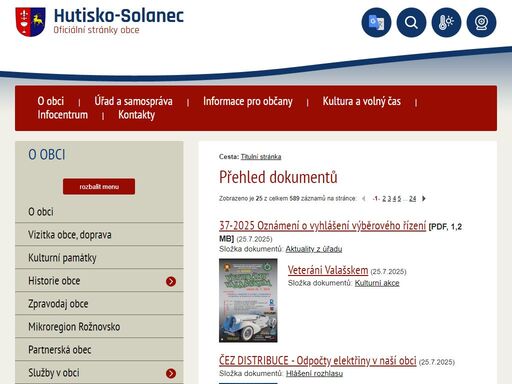Go to page 4 of documents
The height and width of the screenshot is (384, 512).
pos(394,199)
